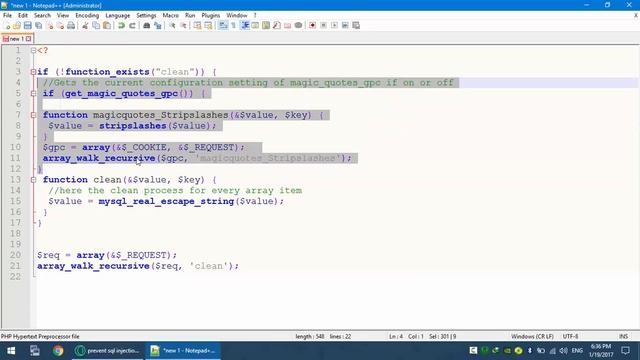
Task: Click the Zoom In toolbar icon
Action: coord(172,25)
